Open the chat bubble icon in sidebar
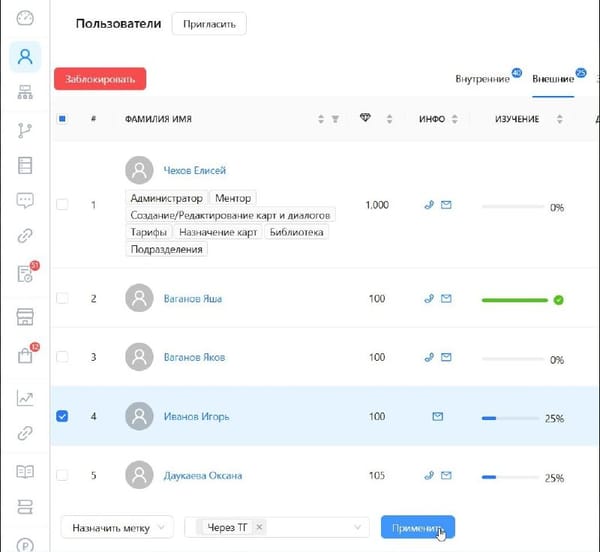 coord(25,200)
